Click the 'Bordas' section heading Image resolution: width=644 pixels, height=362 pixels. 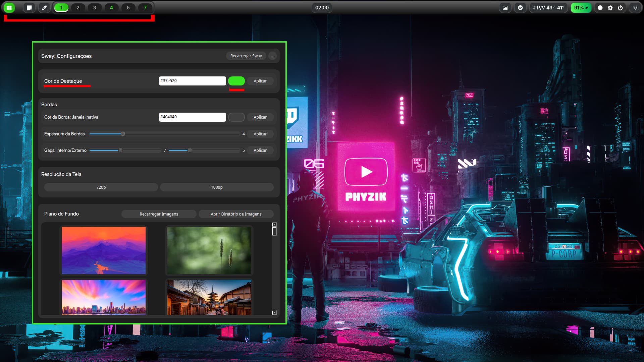[x=49, y=105]
